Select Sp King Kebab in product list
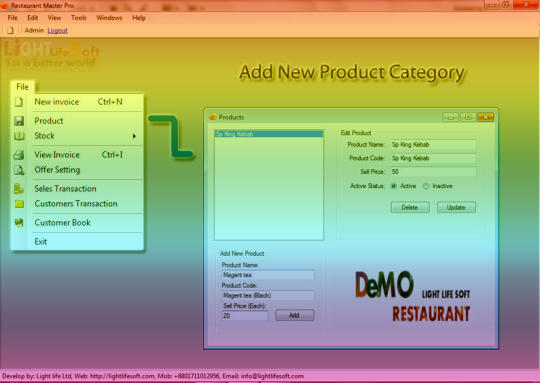 click(269, 134)
